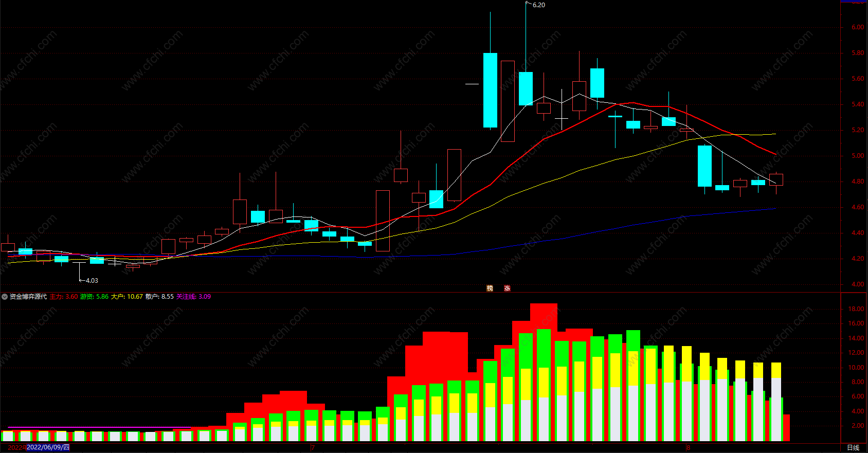Click the 资金博弈源代 indicator name
The height and width of the screenshot is (453, 868).
[28, 297]
